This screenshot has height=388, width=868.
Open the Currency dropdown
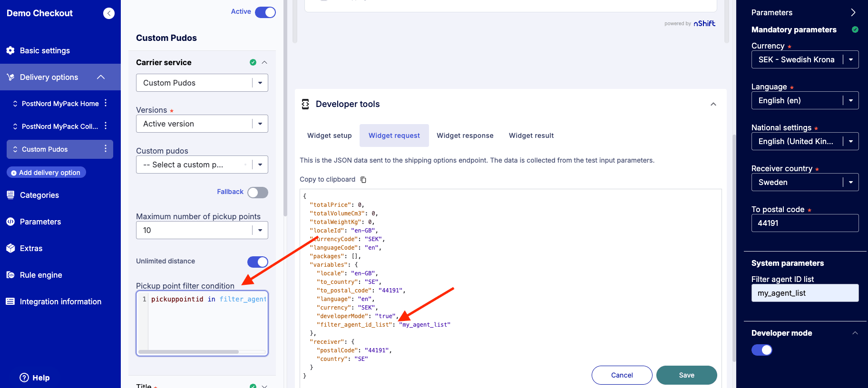(804, 59)
